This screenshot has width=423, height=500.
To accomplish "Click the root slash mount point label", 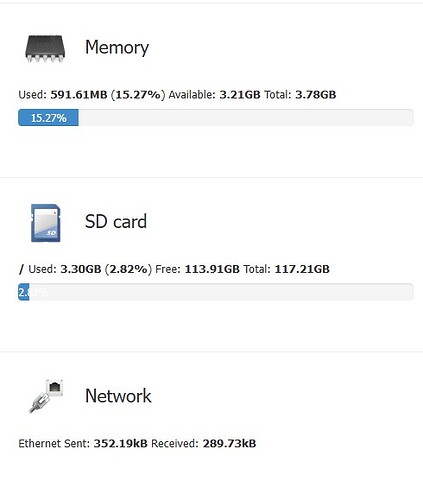I will (21, 269).
